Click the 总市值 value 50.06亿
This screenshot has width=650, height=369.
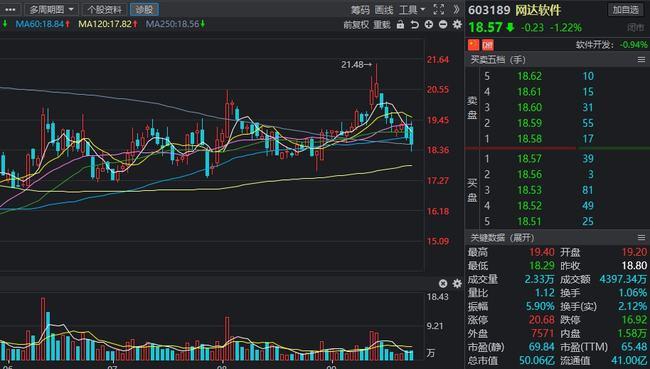[x=537, y=361]
